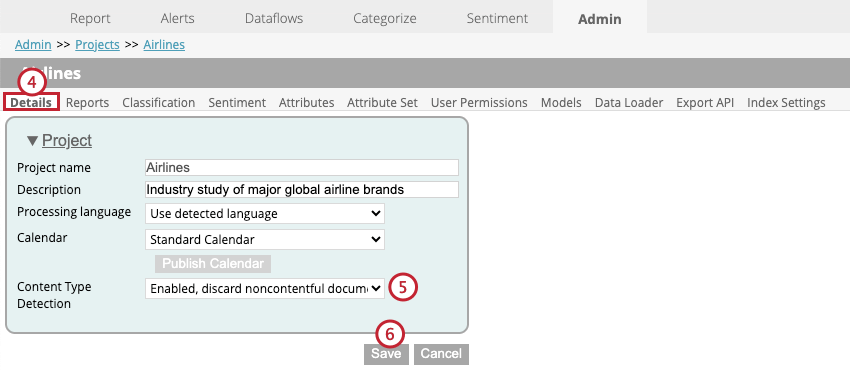
Task: Click into the Project name field
Action: coord(302,168)
